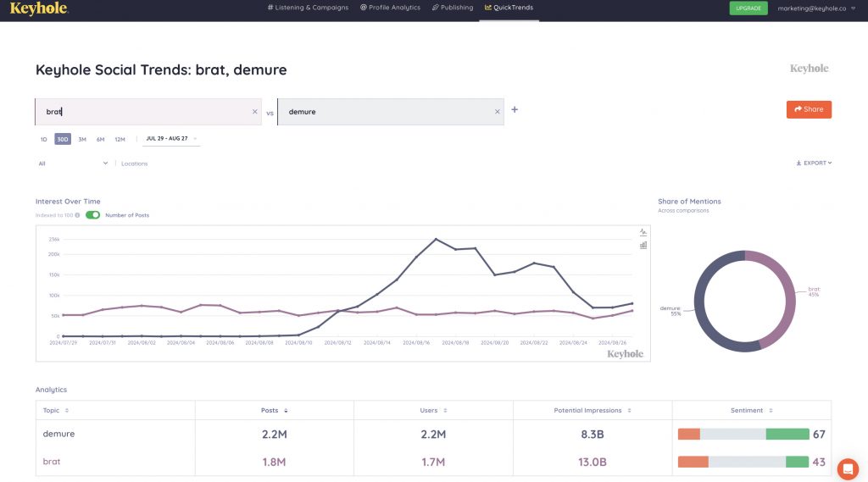Click demure sentiment score 67
The width and height of the screenshot is (868, 482).
click(819, 435)
